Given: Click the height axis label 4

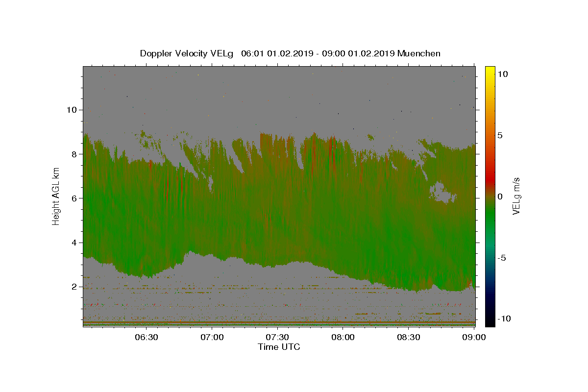Looking at the screenshot, I should (74, 243).
